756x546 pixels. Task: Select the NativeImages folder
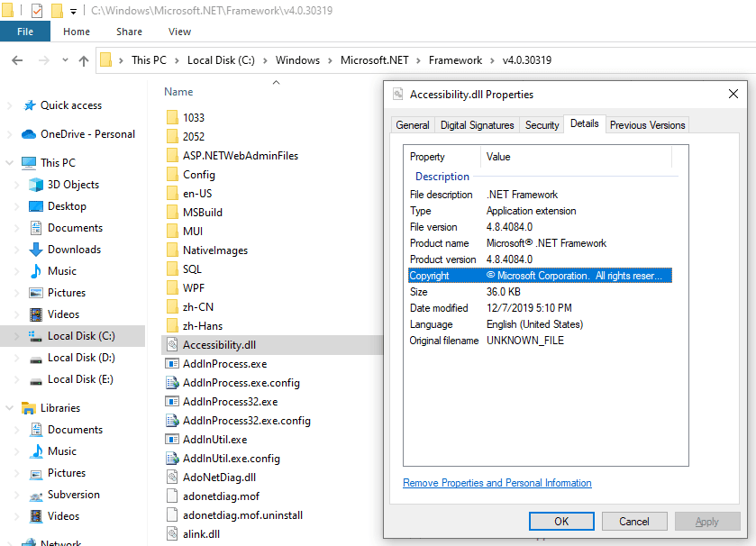pyautogui.click(x=215, y=250)
